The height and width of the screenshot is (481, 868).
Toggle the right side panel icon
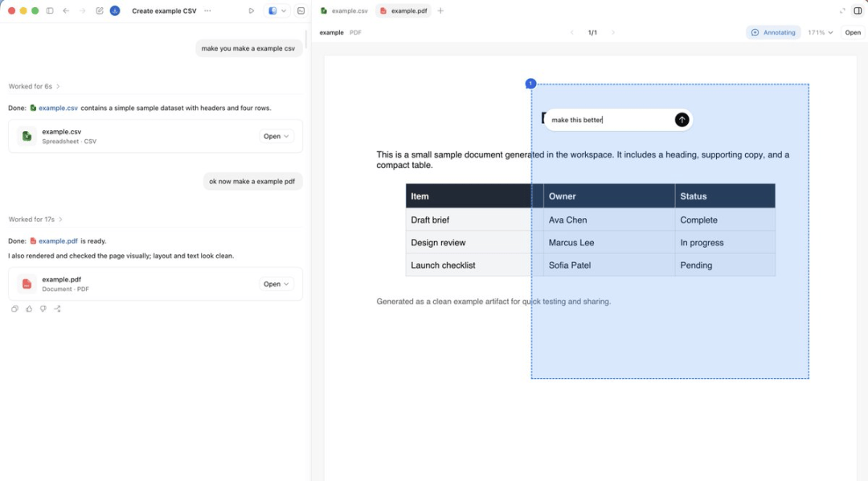[x=858, y=10]
